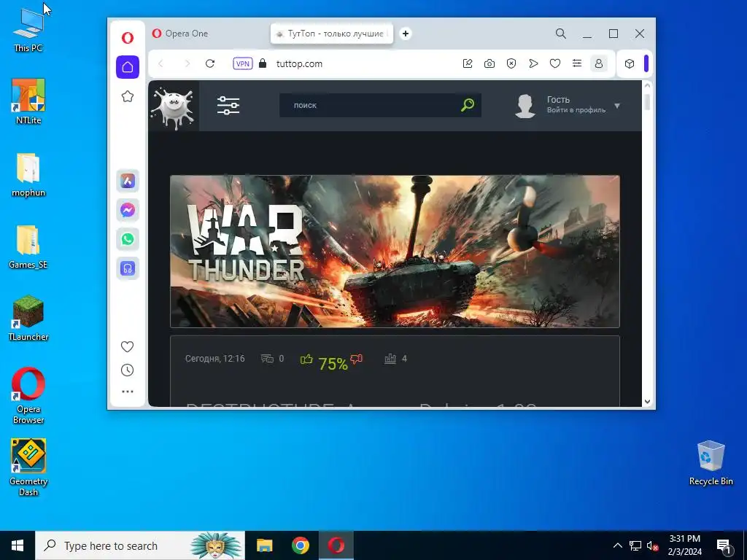Click the taskbar search box
This screenshot has width=747, height=560.
click(x=140, y=545)
